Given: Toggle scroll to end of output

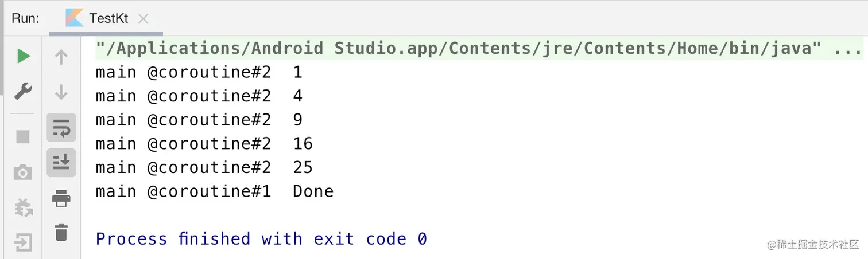Looking at the screenshot, I should [61, 163].
